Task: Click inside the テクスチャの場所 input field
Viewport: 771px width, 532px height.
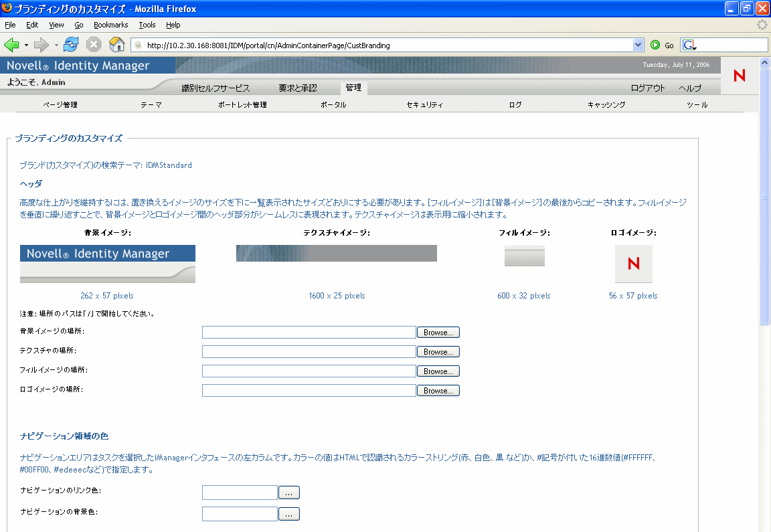Action: click(308, 351)
